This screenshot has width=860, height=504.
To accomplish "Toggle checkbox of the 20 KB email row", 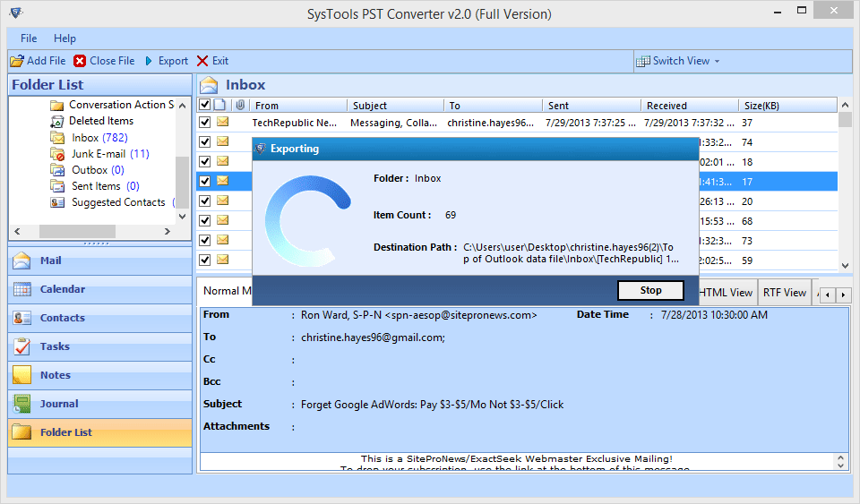I will pyautogui.click(x=204, y=201).
